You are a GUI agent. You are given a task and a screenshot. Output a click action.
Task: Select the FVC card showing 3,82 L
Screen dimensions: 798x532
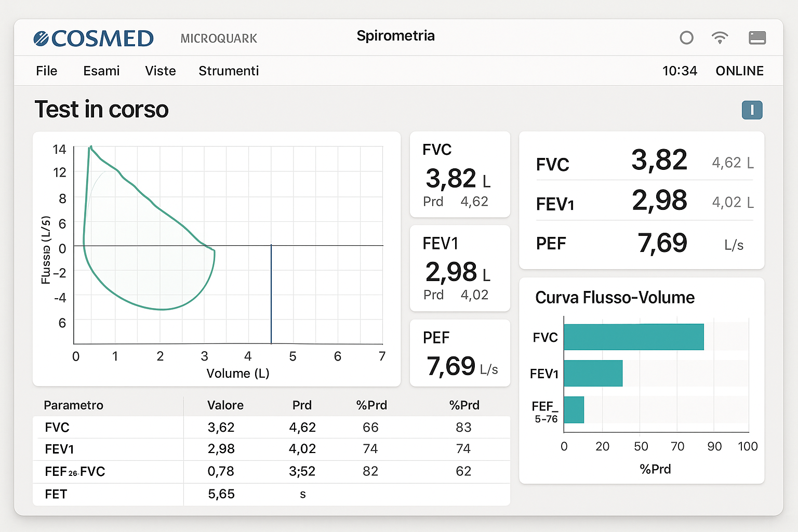pos(460,175)
